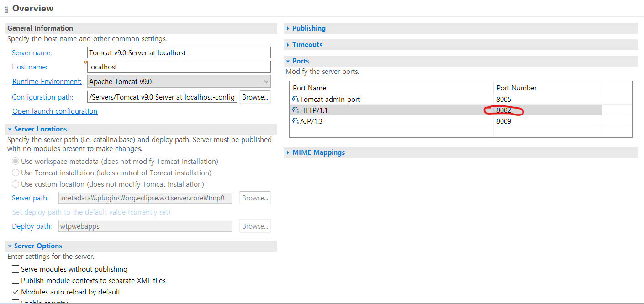
Task: Enable Serve modules without publishing
Action: pos(16,269)
